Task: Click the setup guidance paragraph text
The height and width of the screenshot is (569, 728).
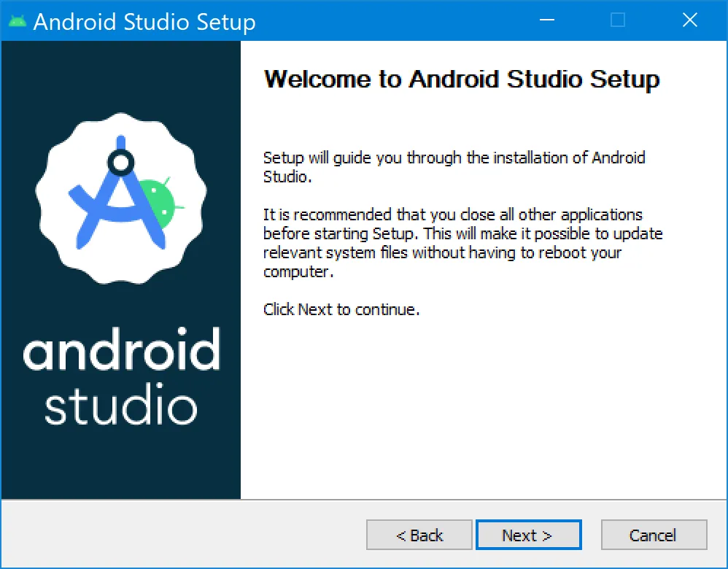Action: click(x=454, y=166)
